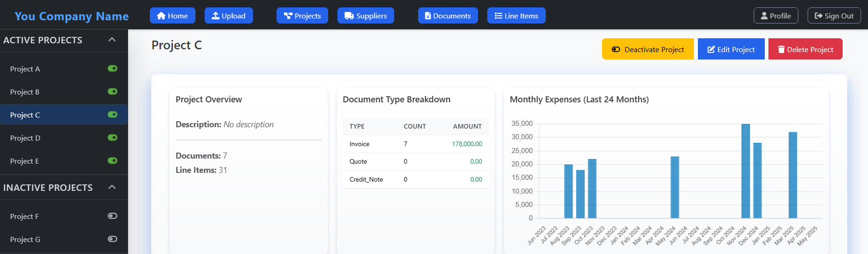Click the trash icon on Delete Project
The width and height of the screenshot is (868, 254).
pyautogui.click(x=781, y=49)
